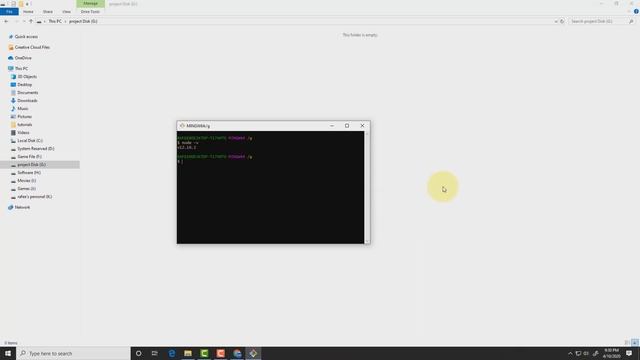Screen dimensions: 640x360
Task: Select Movies (I:) drive
Action: pos(27,180)
